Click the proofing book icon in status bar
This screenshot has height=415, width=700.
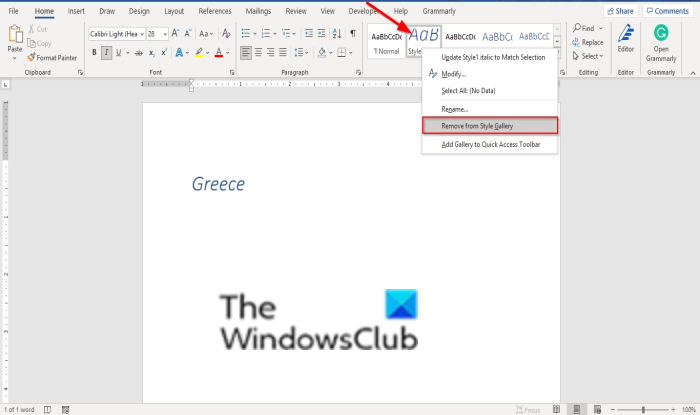(x=47, y=409)
